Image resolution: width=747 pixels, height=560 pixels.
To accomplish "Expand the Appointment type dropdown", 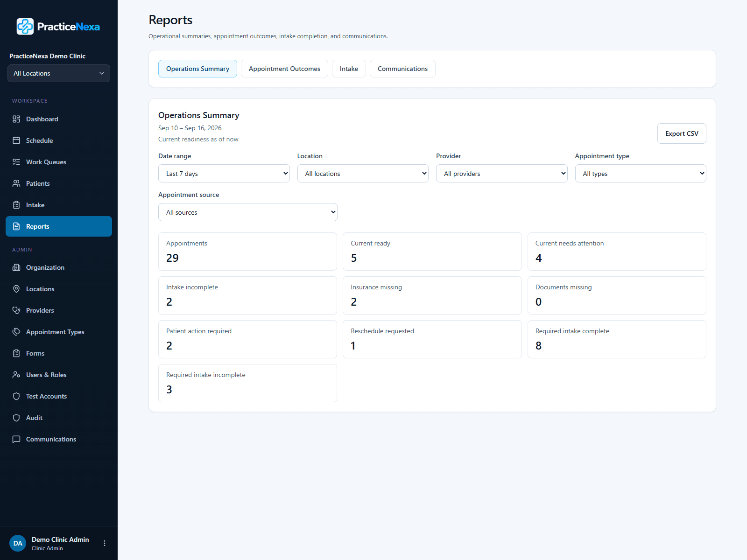I will tap(641, 174).
